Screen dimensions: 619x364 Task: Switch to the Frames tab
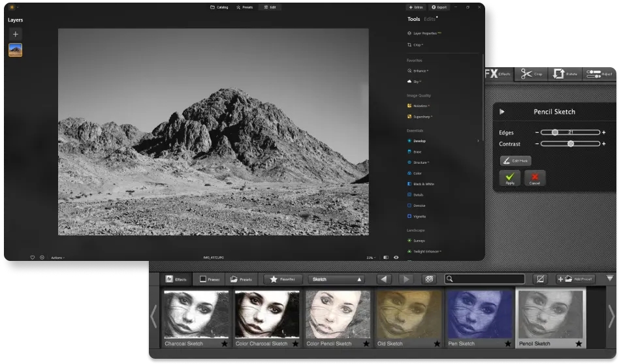pos(208,279)
